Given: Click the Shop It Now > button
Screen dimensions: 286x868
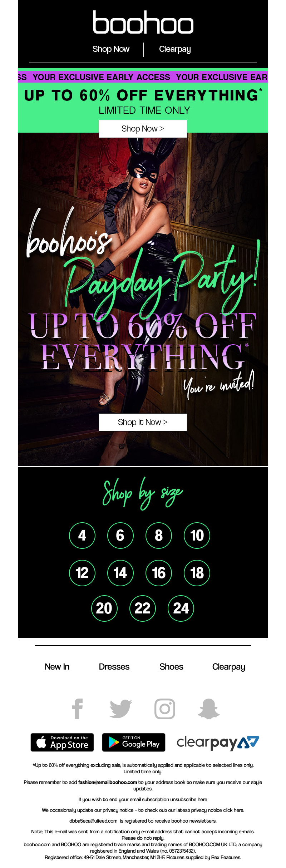Looking at the screenshot, I should [143, 422].
